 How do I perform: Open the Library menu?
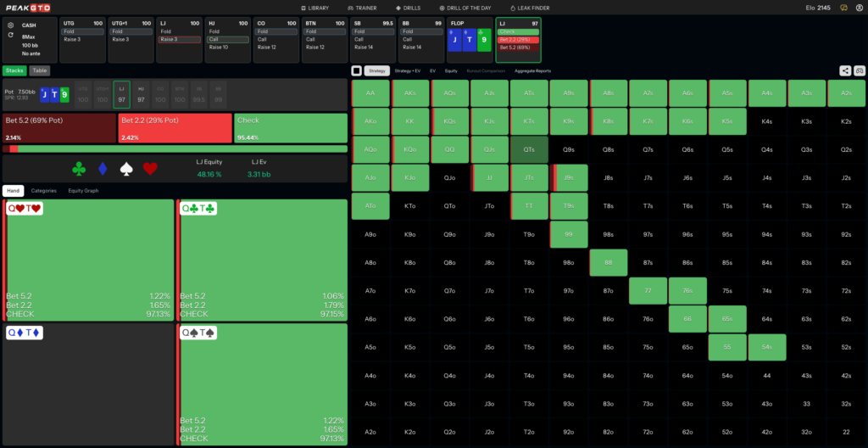point(314,8)
